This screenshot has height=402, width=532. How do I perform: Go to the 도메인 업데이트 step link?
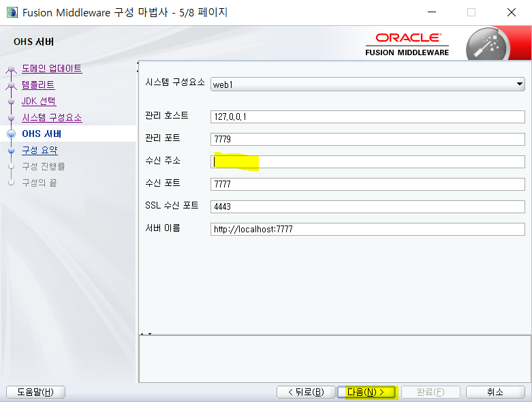click(52, 69)
